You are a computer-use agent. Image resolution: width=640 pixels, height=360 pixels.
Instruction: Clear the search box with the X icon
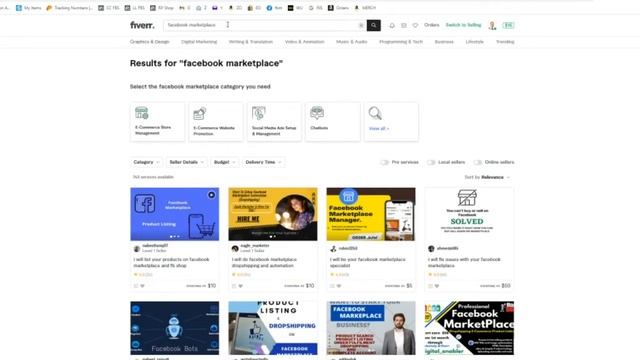[x=361, y=25]
